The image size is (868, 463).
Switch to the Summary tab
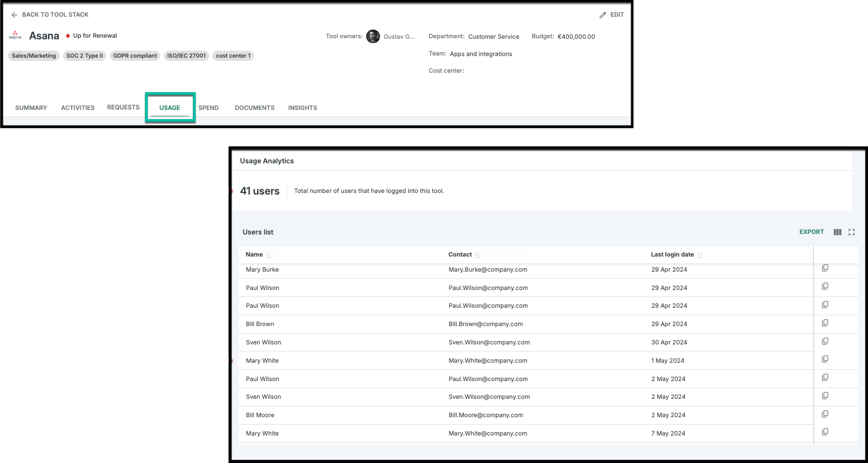point(31,108)
